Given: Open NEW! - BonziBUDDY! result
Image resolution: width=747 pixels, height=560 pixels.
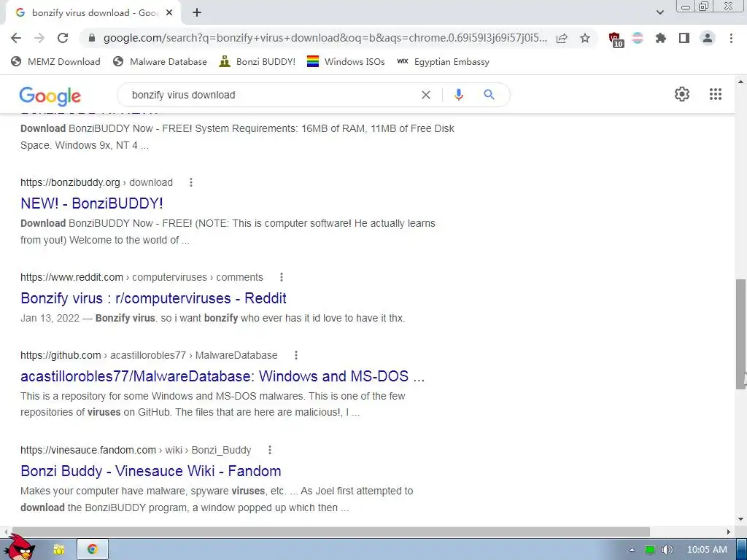Looking at the screenshot, I should [92, 203].
